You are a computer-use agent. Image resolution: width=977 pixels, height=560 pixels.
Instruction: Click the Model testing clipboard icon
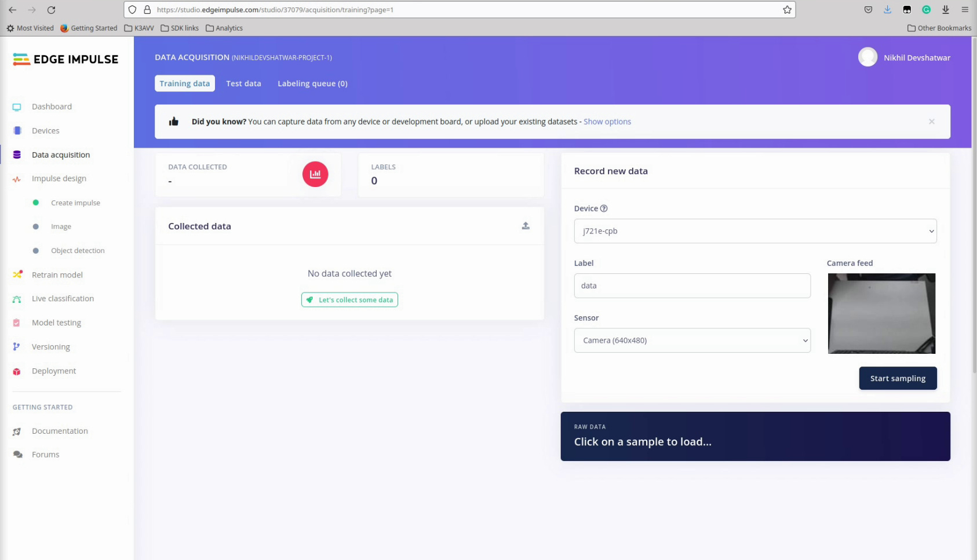pyautogui.click(x=17, y=323)
